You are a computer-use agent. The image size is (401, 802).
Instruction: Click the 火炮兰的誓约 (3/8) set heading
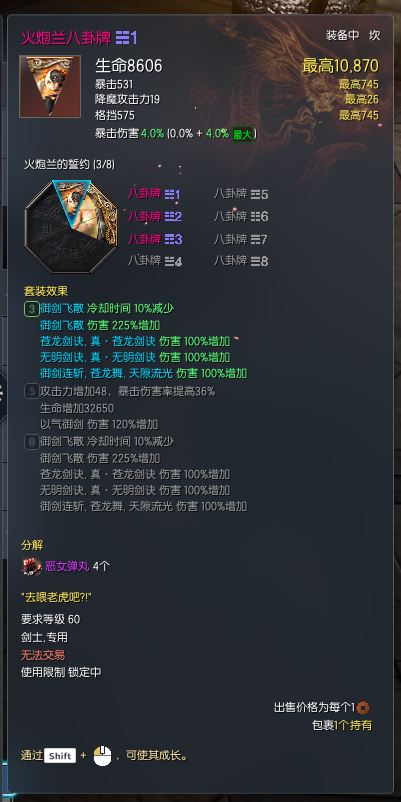[70, 164]
